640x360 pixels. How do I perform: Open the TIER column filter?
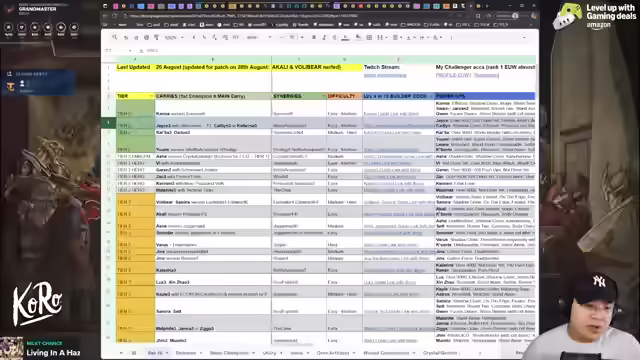(x=151, y=96)
